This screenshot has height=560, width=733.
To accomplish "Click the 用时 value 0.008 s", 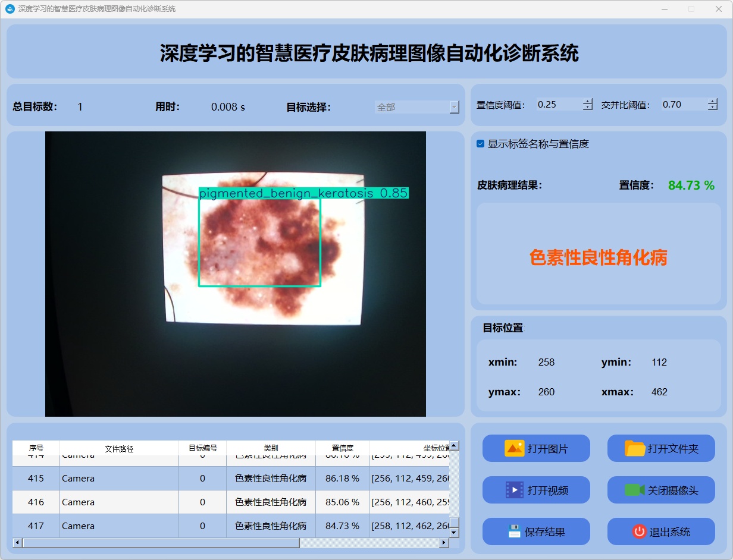I will [228, 107].
